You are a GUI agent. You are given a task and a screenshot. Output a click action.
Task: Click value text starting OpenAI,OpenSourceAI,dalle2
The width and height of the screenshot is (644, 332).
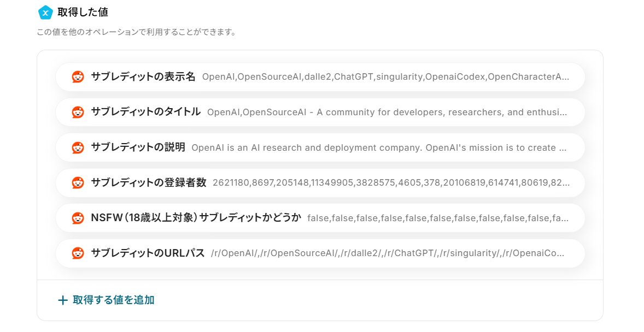(385, 77)
